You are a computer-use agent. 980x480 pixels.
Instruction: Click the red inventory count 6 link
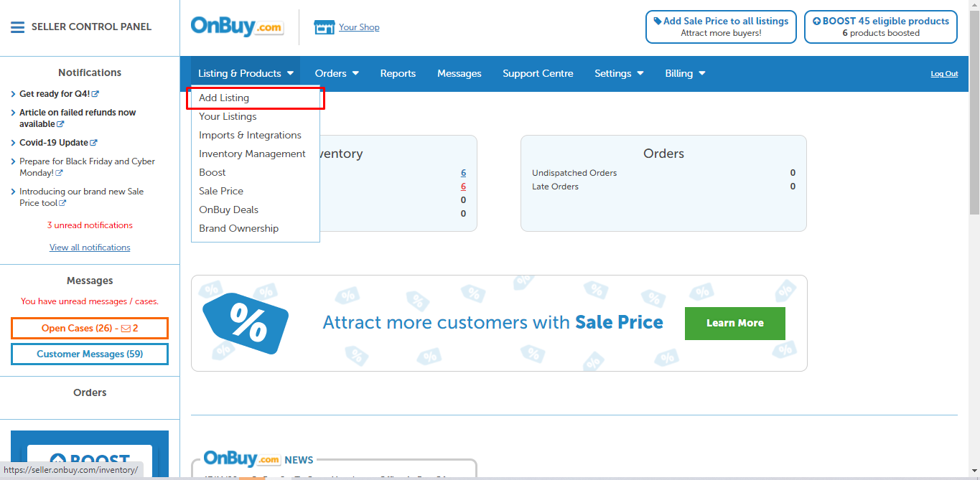tap(464, 187)
